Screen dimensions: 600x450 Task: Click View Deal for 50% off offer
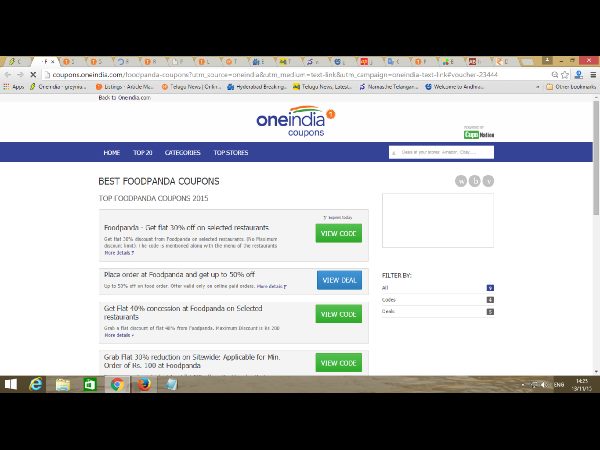tap(339, 280)
